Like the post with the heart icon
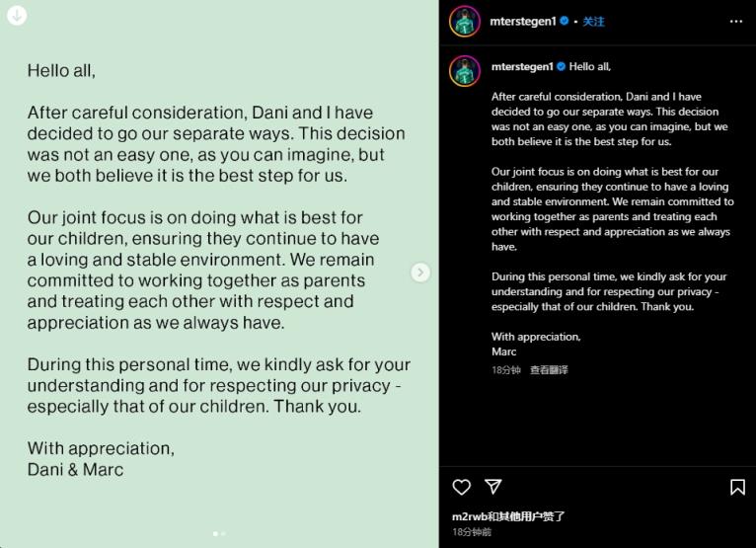The image size is (756, 548). click(x=462, y=487)
